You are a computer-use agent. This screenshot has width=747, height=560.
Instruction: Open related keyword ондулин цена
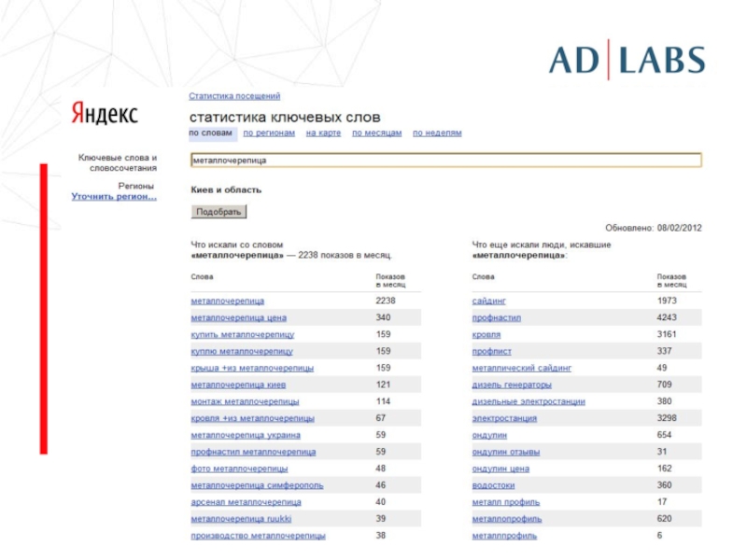tap(500, 469)
